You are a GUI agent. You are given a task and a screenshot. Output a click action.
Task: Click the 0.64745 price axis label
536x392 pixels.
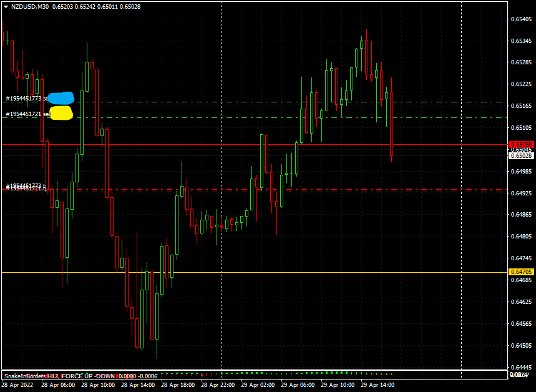(x=521, y=258)
